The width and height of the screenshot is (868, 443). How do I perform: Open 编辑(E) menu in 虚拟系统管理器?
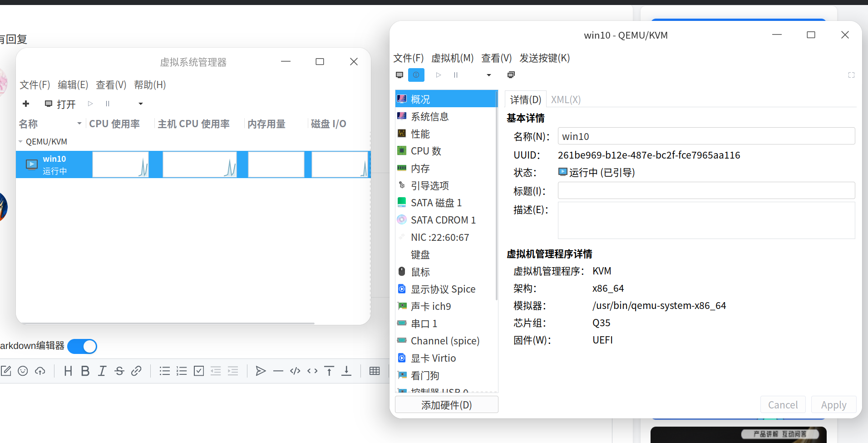click(x=73, y=85)
